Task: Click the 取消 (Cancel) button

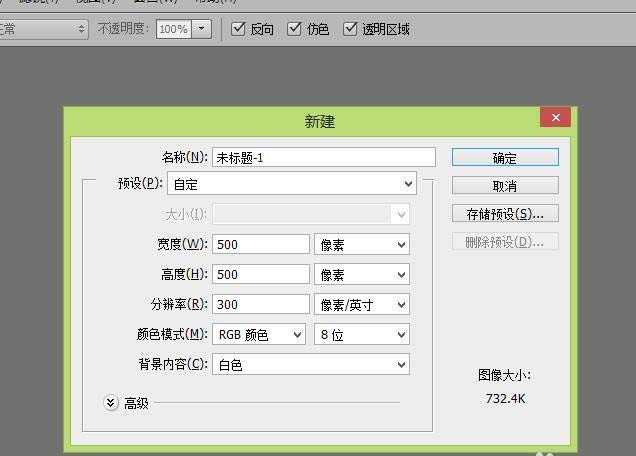Action: [505, 186]
